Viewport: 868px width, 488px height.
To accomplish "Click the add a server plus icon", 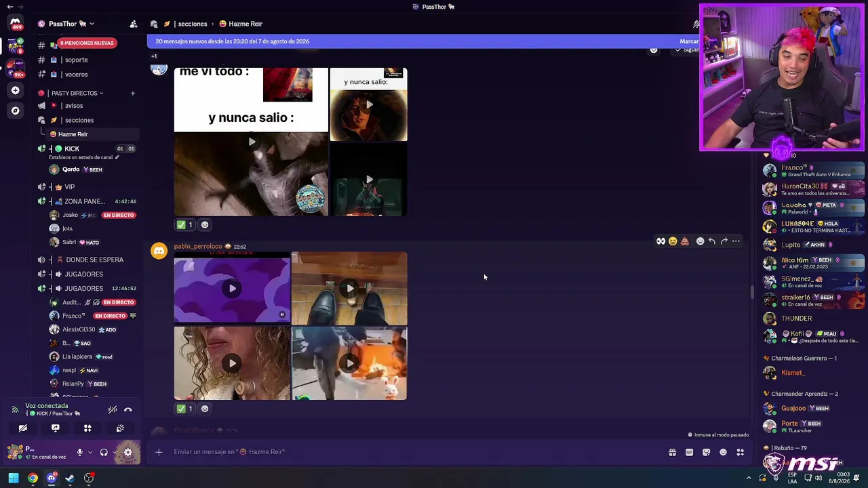I will [15, 90].
